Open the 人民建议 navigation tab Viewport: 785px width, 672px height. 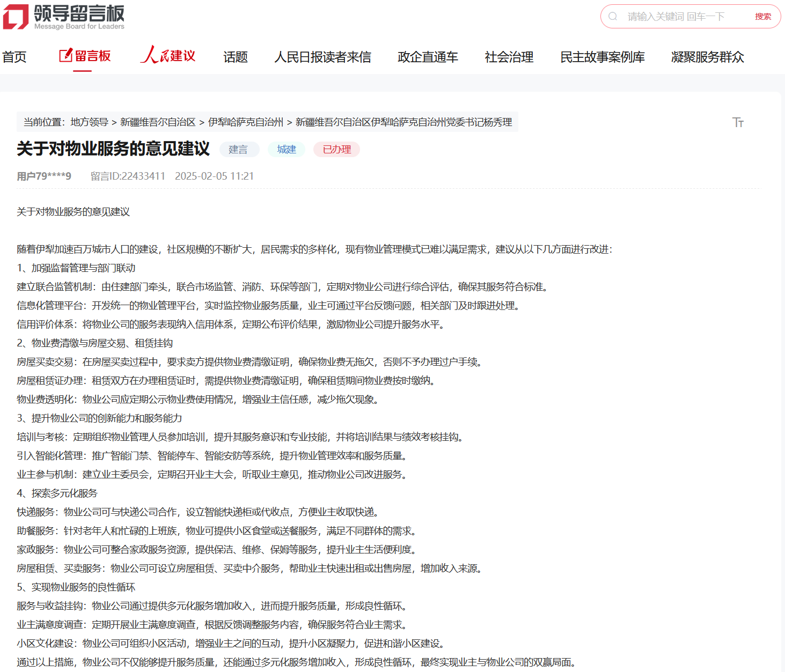[168, 56]
